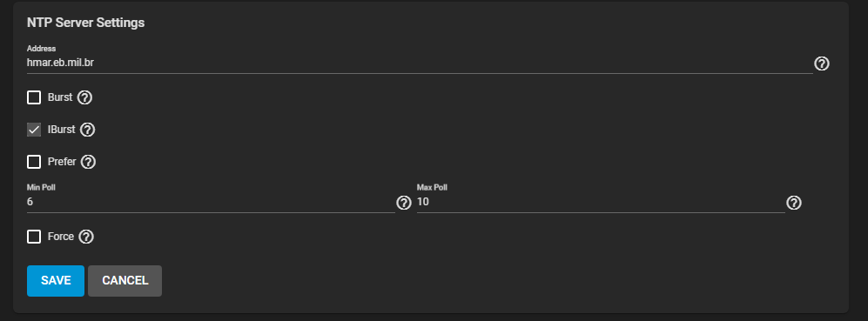
Task: Show help for IBurst option
Action: click(87, 130)
